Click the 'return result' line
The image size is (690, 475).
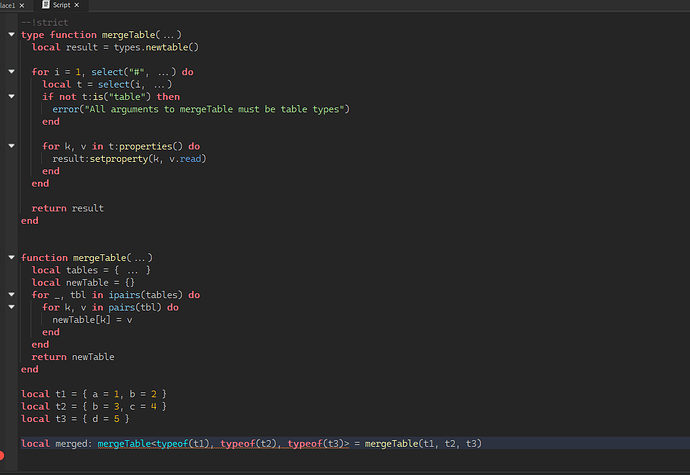[67, 208]
